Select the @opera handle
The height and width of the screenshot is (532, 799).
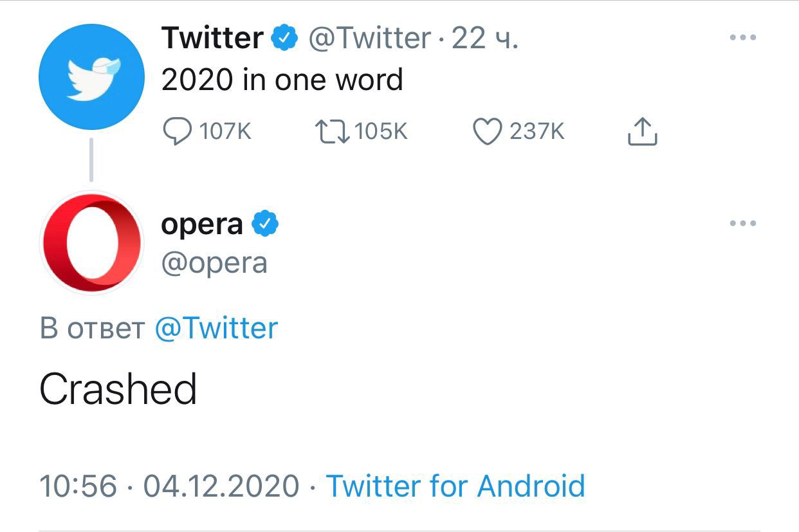pos(214,263)
